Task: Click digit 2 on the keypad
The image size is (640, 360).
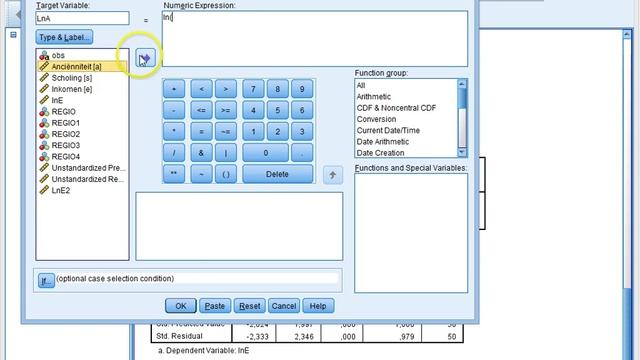Action: click(x=278, y=131)
